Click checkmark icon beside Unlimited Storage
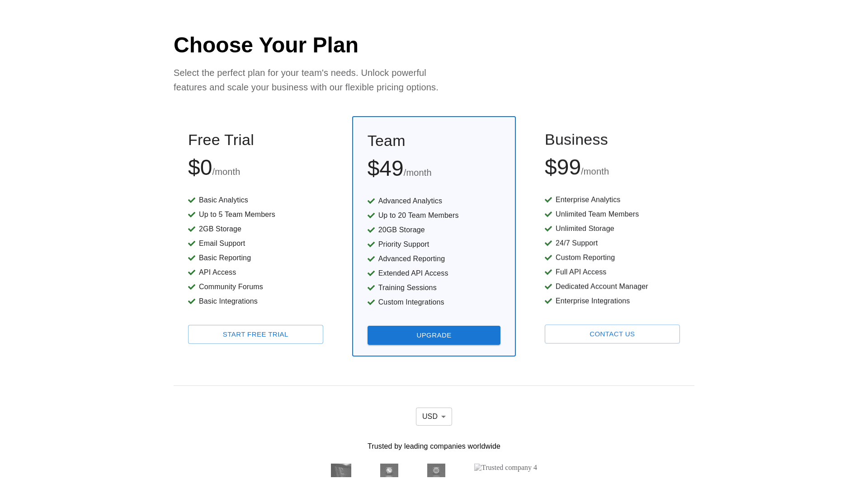Screen dimensions: 868x488 coord(548,229)
